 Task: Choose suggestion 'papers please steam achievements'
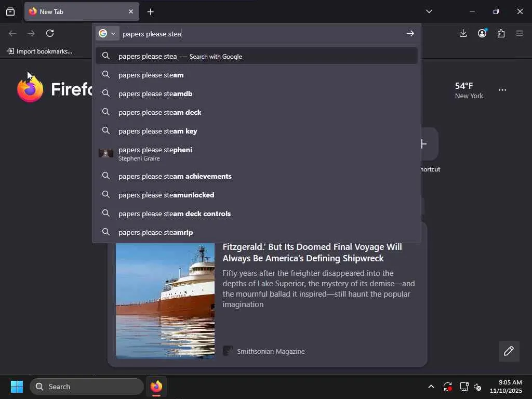(x=257, y=176)
